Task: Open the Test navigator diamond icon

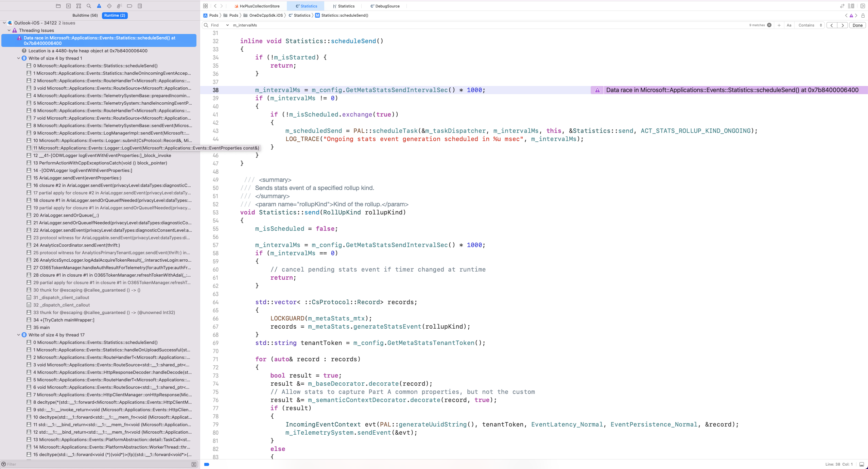Action: [109, 6]
